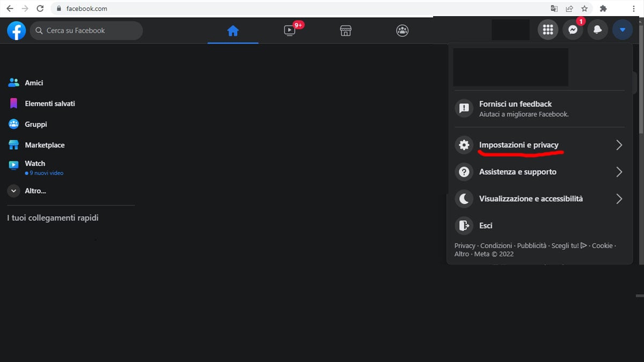644x362 pixels.
Task: Open Amici in the left sidebar
Action: (33, 83)
